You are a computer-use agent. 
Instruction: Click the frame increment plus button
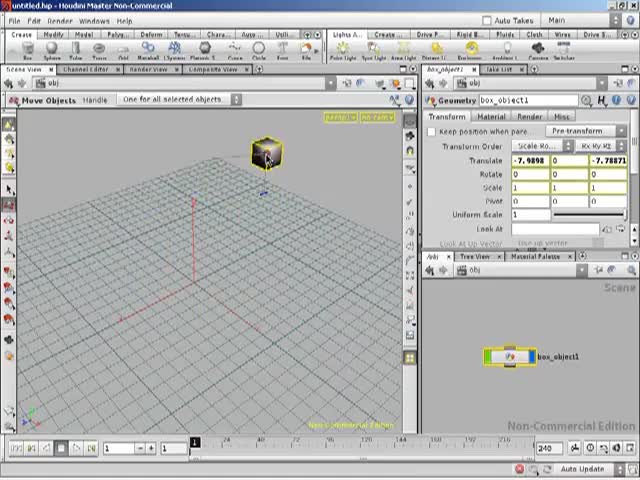(151, 448)
